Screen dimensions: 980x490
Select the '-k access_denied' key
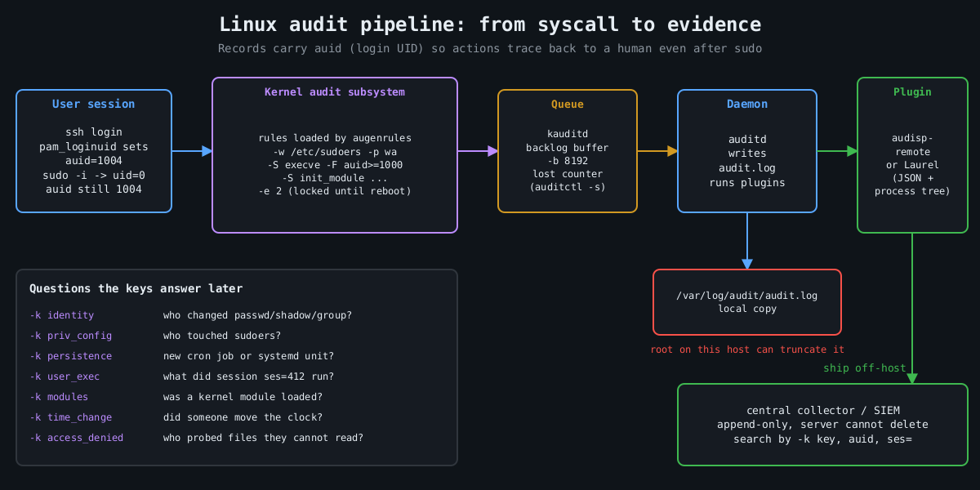[77, 438]
